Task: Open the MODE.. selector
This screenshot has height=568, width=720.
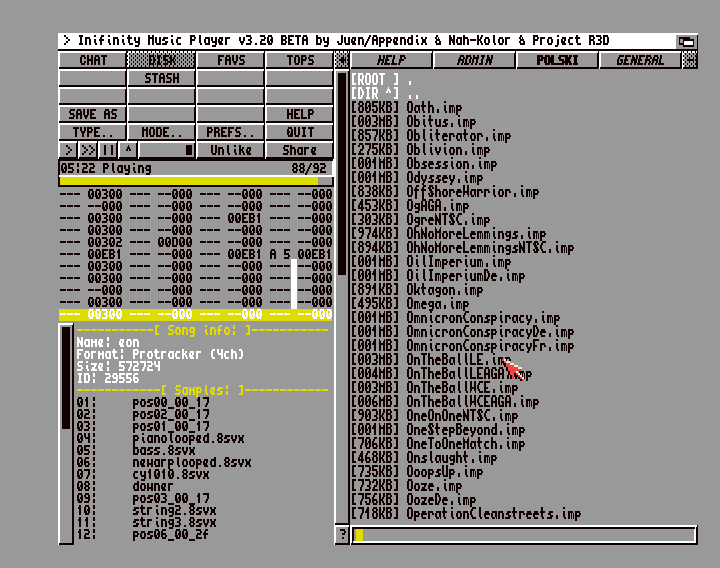Action: tap(161, 132)
